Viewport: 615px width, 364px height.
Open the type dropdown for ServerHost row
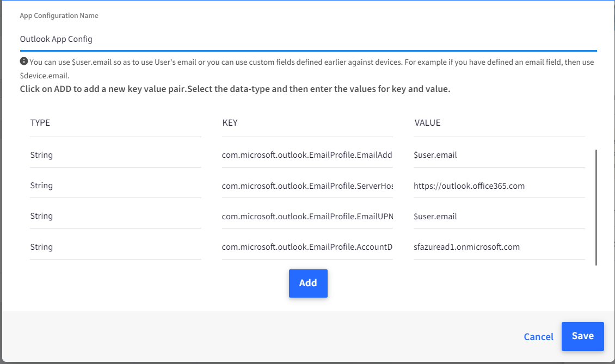point(116,186)
